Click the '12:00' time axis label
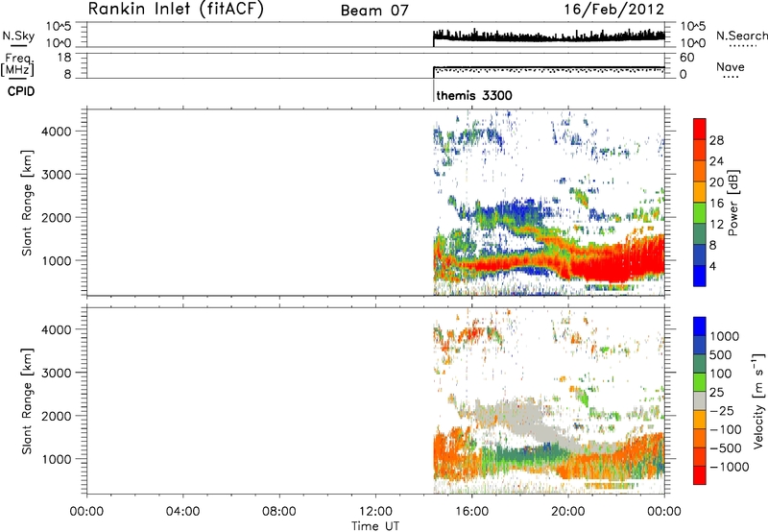This screenshot has height=532, width=768. coord(375,512)
